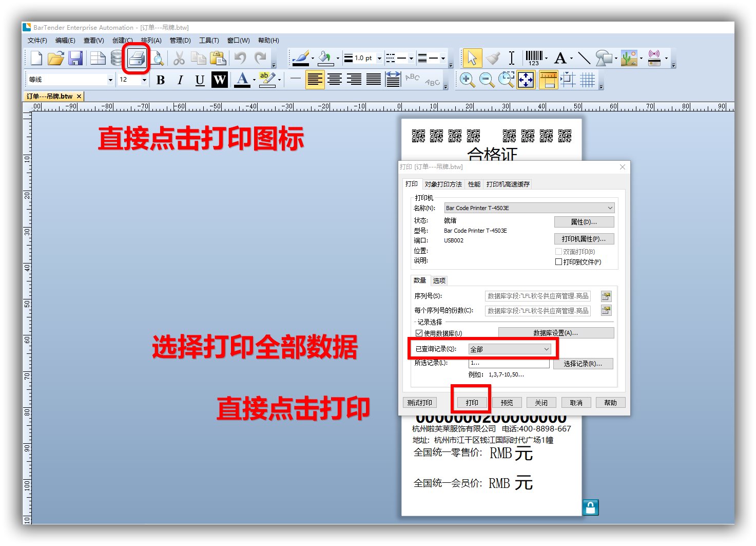
Task: Click the Zoom In magnifier
Action: [x=467, y=80]
